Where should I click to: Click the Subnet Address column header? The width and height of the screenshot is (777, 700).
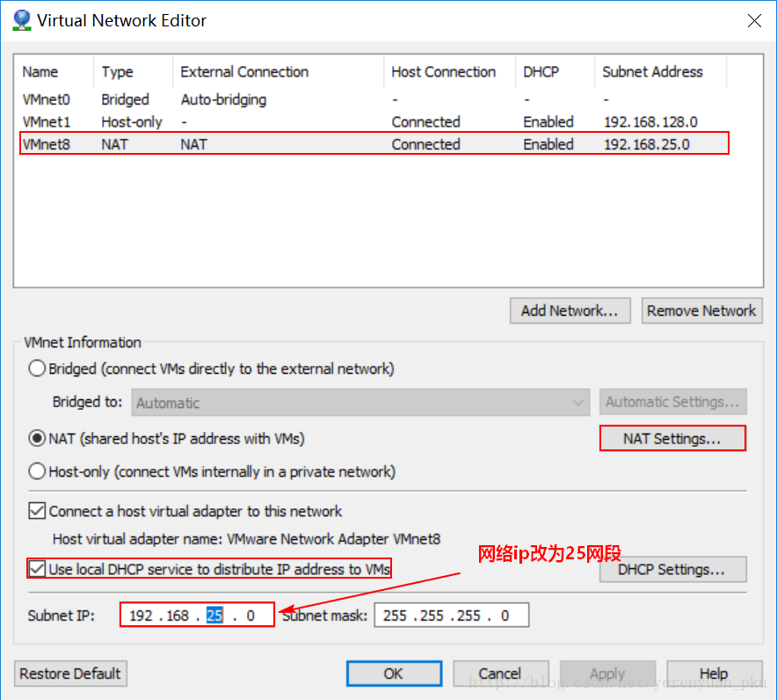661,72
